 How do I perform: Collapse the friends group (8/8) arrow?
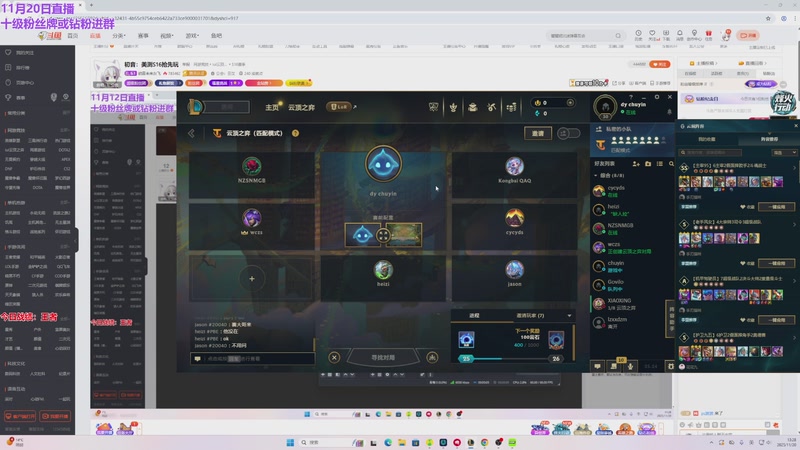595,176
